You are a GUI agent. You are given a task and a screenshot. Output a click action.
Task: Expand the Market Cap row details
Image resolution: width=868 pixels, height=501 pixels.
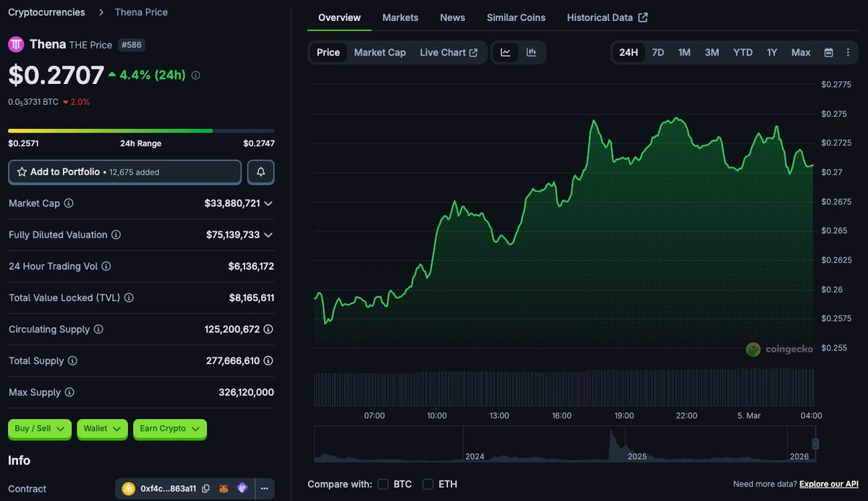269,203
